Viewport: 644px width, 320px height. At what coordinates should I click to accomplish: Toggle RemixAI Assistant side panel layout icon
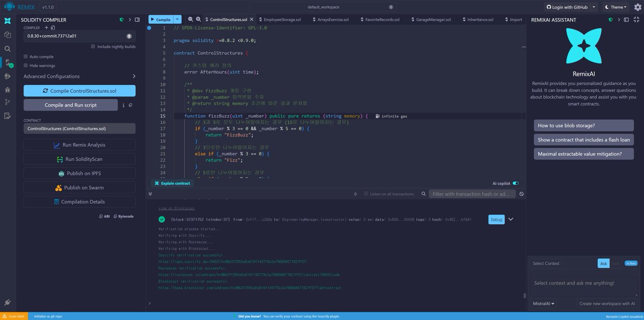(x=626, y=20)
